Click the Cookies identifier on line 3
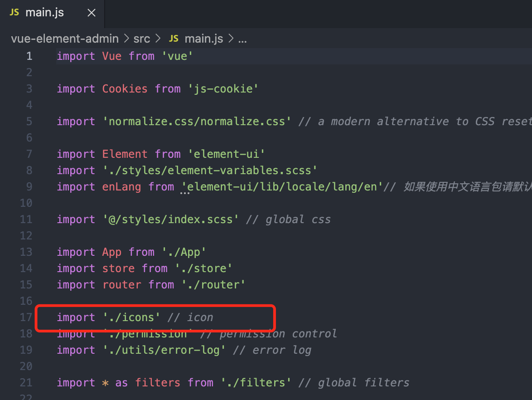 pos(125,88)
